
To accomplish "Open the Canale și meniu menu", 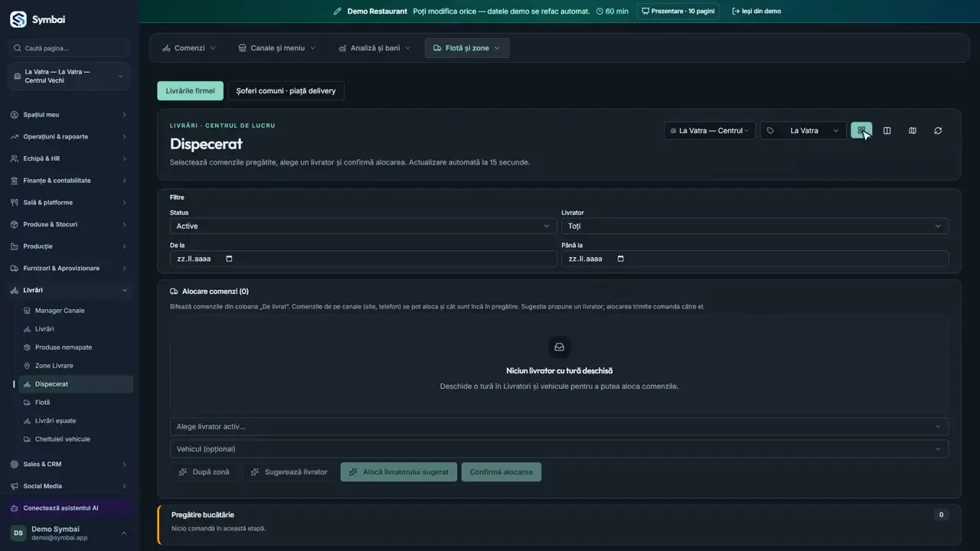I will 277,48.
